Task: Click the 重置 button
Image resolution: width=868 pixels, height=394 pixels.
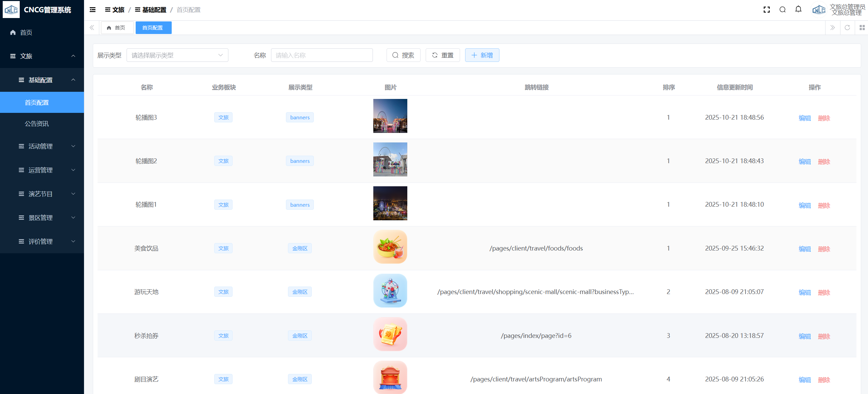Action: pos(442,55)
